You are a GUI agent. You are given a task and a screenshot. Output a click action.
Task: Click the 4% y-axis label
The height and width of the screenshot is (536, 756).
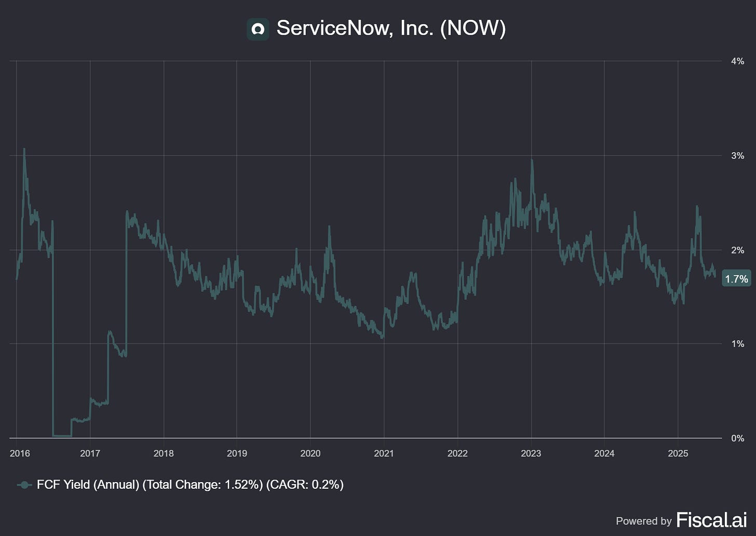(737, 61)
